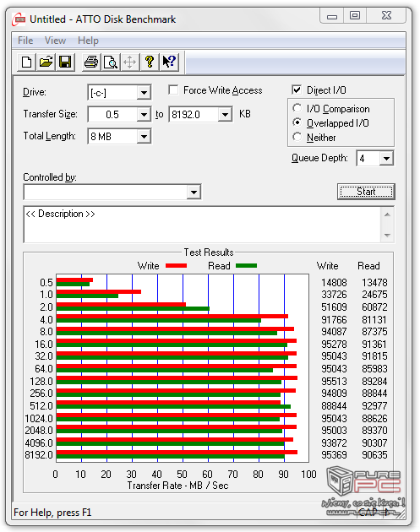The height and width of the screenshot is (532, 420).
Task: Click the green read bar for 1.0 KB
Action: pos(87,296)
